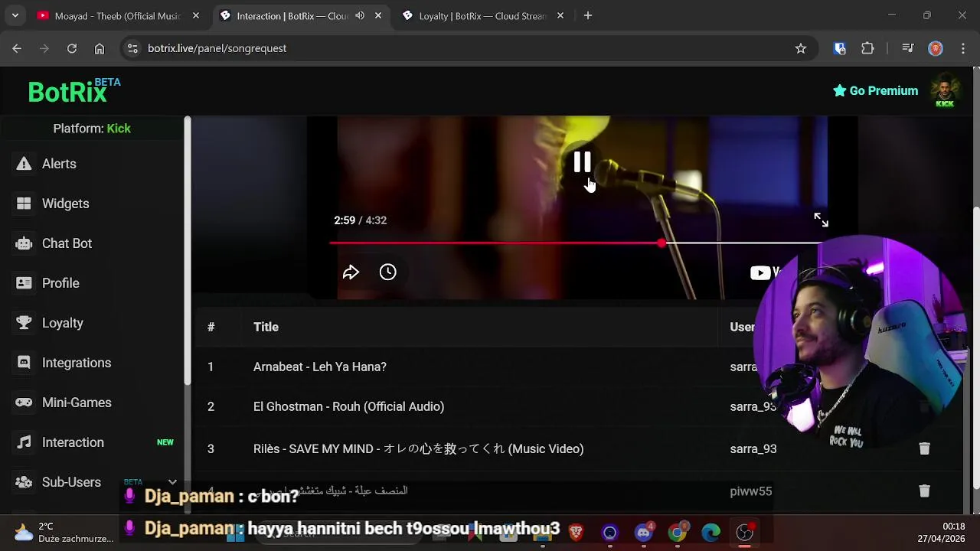Viewport: 980px width, 551px height.
Task: Switch to the Loyalty BotRix tab
Action: click(482, 15)
